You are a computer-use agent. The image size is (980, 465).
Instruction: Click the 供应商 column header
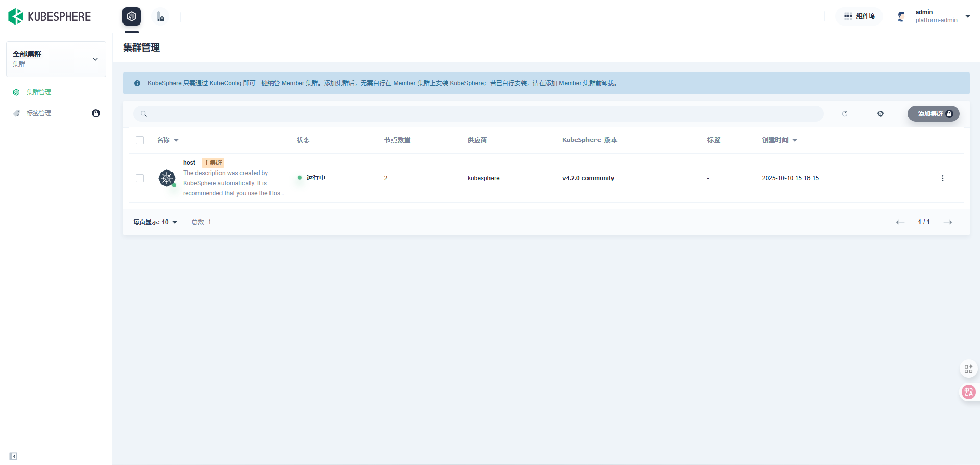click(x=477, y=140)
